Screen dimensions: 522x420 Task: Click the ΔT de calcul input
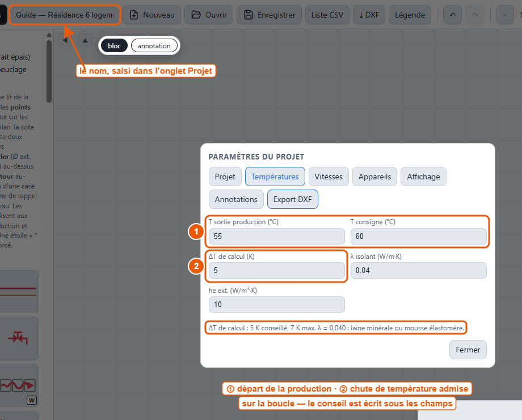point(277,271)
